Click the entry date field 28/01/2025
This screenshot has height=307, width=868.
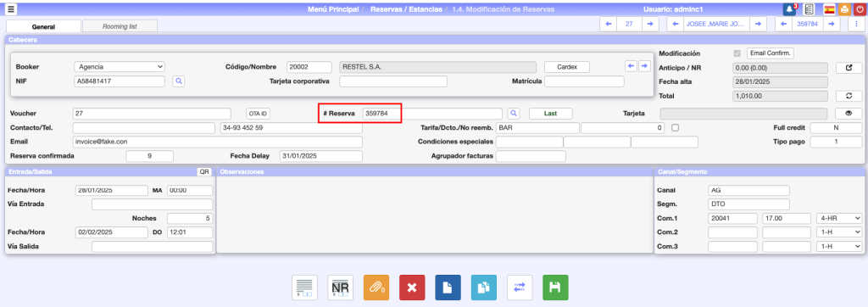[x=111, y=191]
